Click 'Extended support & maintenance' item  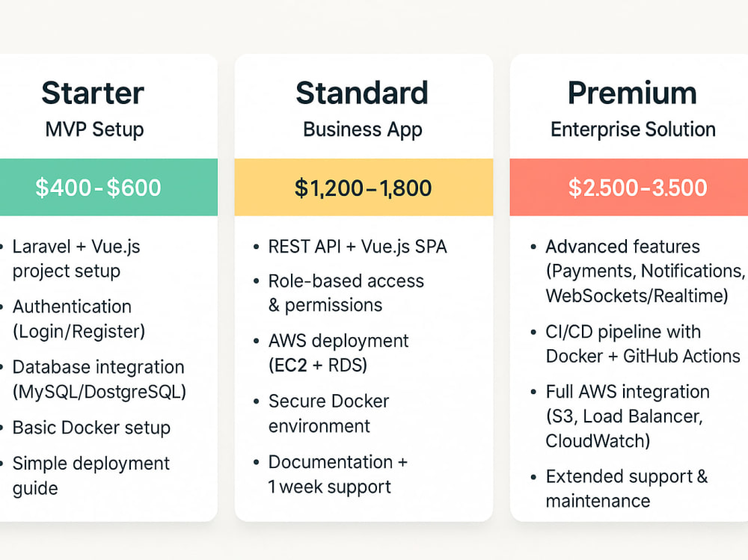click(626, 488)
